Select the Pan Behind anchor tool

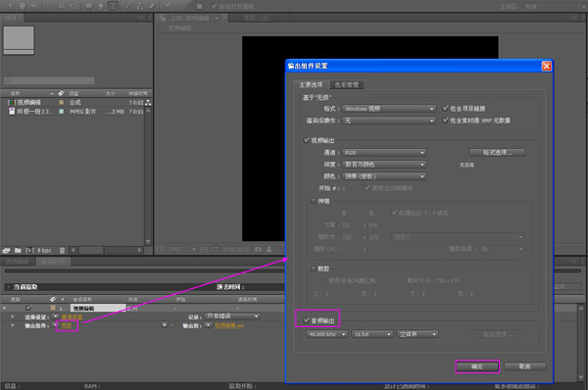pyautogui.click(x=73, y=5)
